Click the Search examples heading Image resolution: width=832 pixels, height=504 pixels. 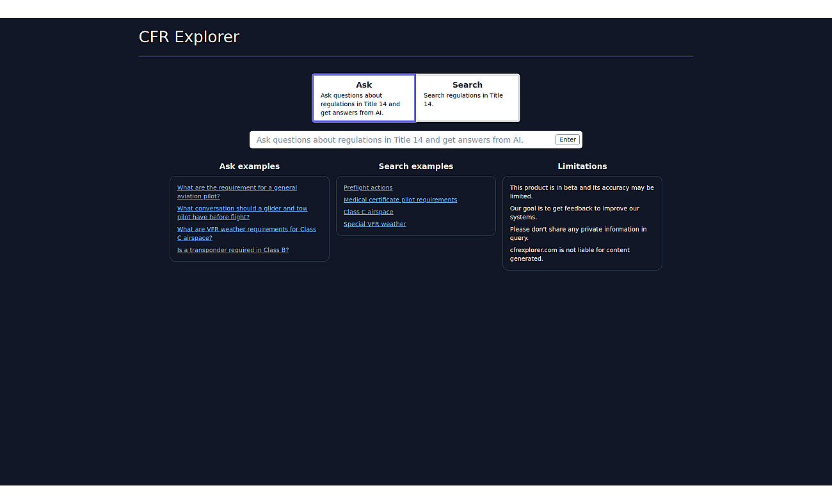[x=416, y=166]
